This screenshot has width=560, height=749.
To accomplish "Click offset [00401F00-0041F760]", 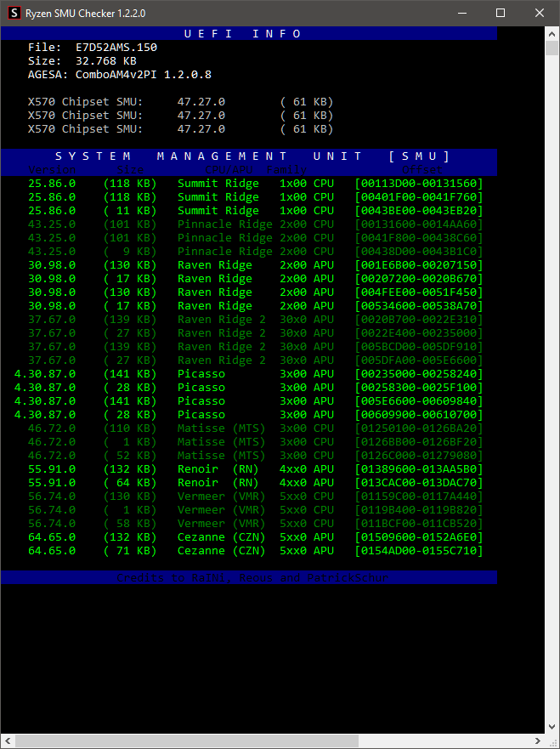I will [x=419, y=196].
